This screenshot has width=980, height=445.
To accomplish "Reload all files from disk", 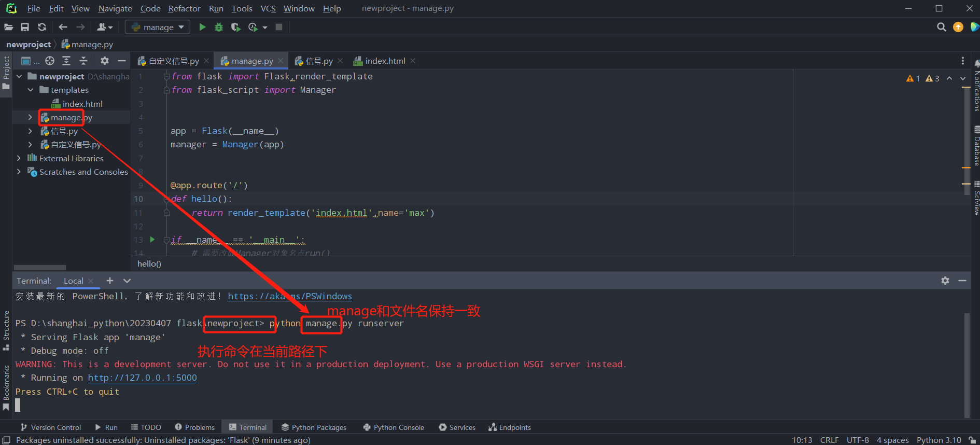I will [42, 27].
